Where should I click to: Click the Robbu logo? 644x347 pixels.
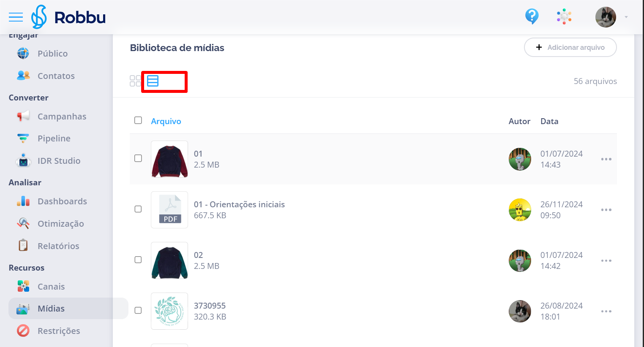68,17
